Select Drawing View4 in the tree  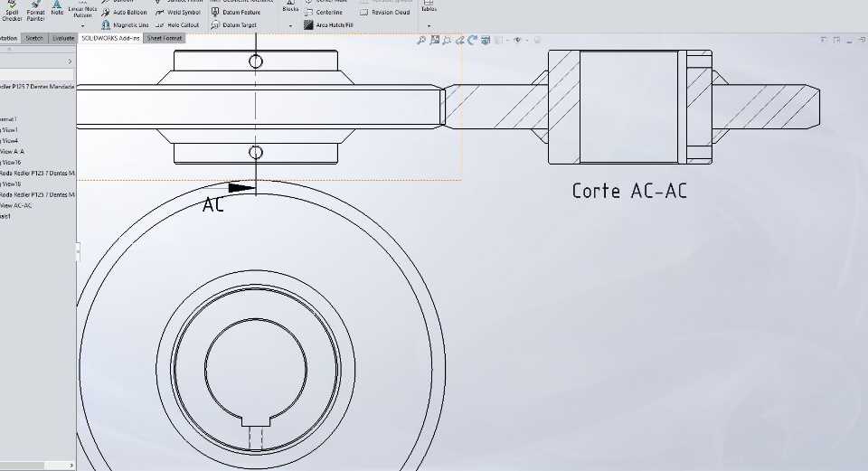9,141
